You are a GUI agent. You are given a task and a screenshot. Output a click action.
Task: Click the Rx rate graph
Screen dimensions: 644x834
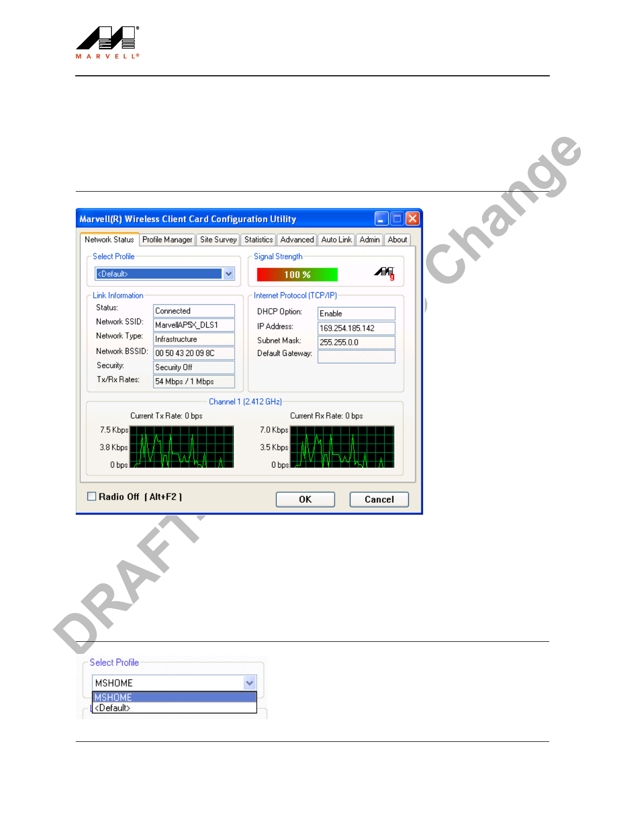pos(342,447)
